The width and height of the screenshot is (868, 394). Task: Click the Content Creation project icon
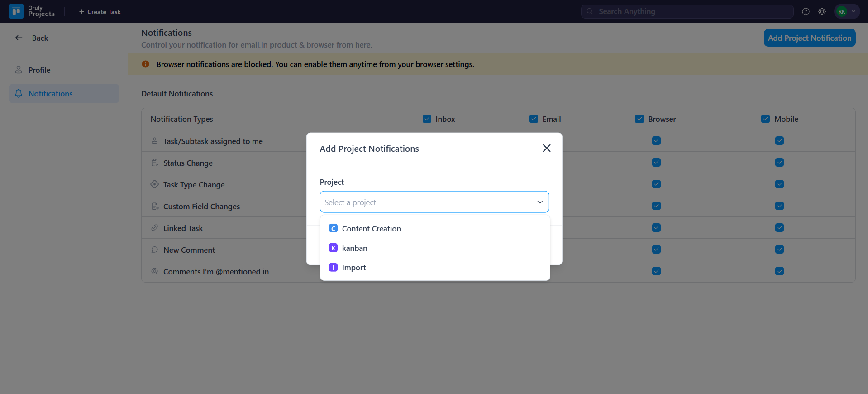pyautogui.click(x=333, y=229)
